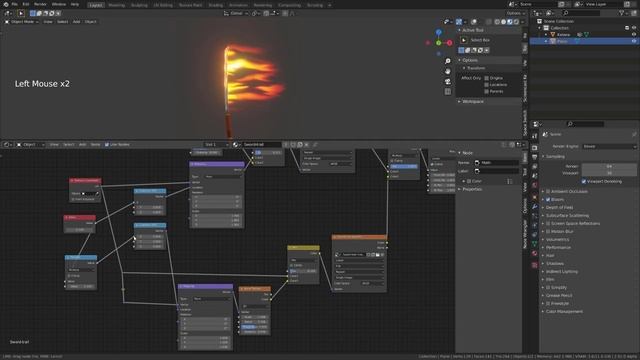The height and width of the screenshot is (360, 640).
Task: Open the Edit menu
Action: [x=26, y=4]
